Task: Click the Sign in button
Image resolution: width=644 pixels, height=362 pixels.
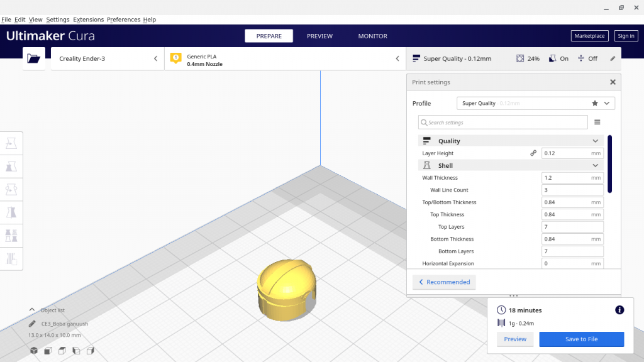Action: coord(626,36)
